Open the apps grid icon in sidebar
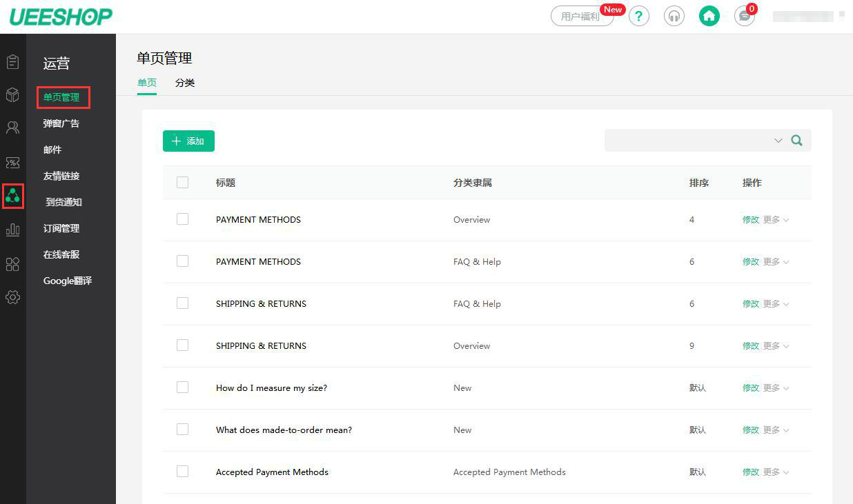 (12, 264)
